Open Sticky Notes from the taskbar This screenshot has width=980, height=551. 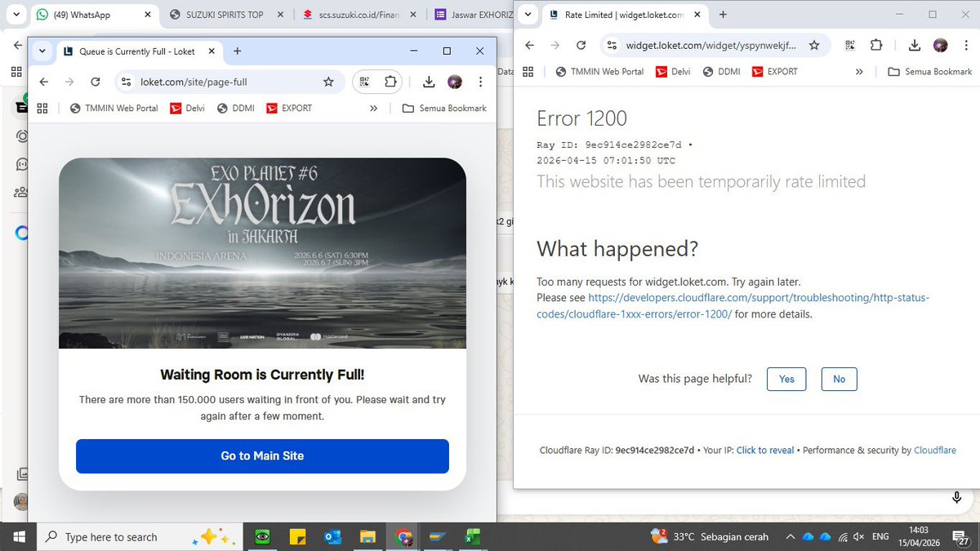tap(297, 537)
